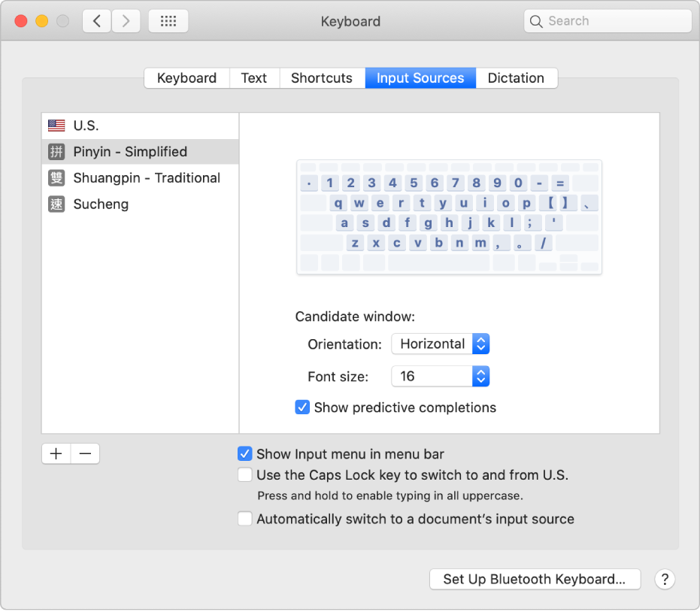Select Pinyin - Simplified in the list
The image size is (700, 612).
140,152
